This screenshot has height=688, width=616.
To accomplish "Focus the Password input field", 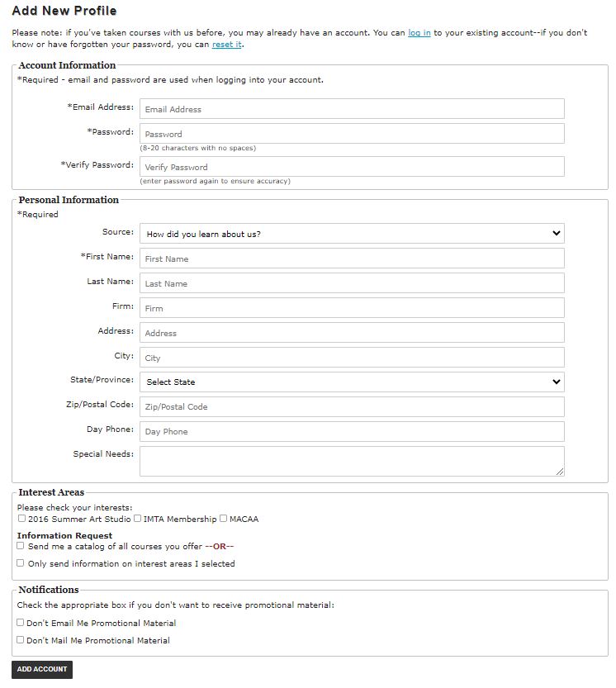I will point(352,134).
